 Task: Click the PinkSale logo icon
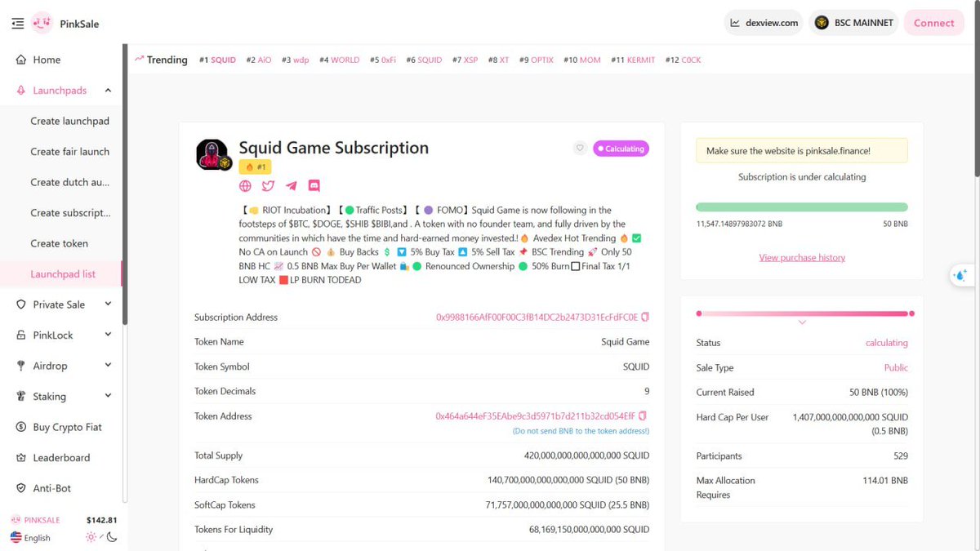(x=42, y=24)
